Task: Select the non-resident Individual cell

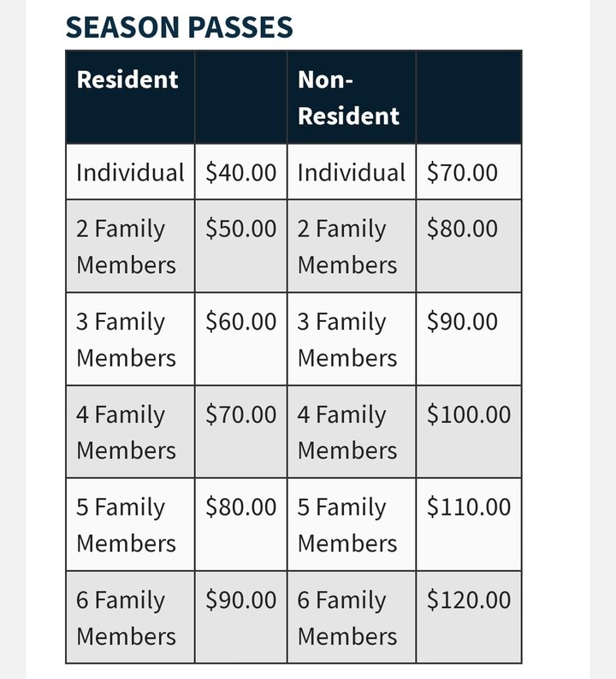Action: [x=351, y=172]
